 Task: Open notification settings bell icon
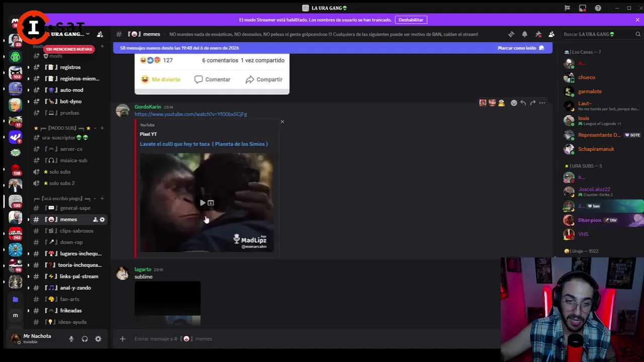pos(525,34)
